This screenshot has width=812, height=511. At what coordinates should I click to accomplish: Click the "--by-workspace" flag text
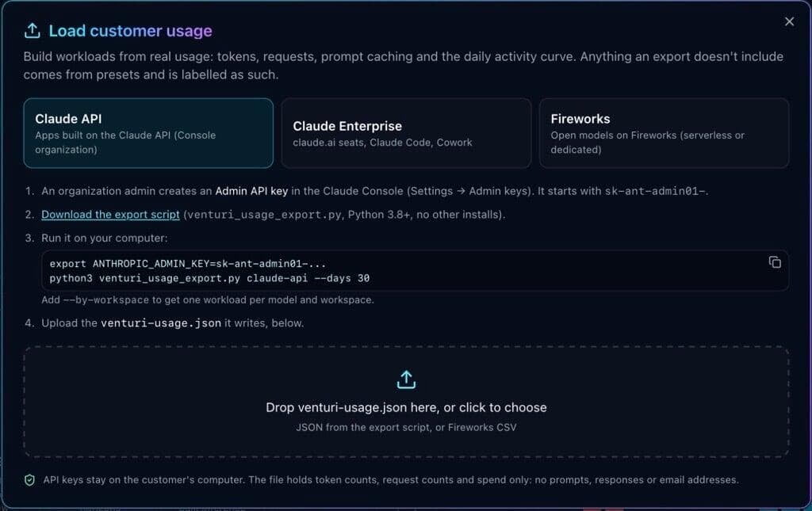(105, 299)
